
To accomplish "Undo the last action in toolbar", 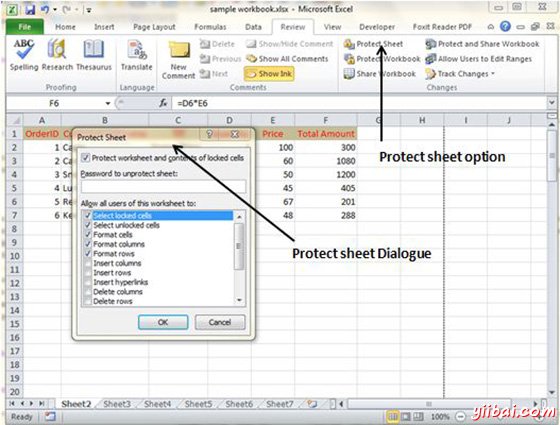I will pos(45,9).
